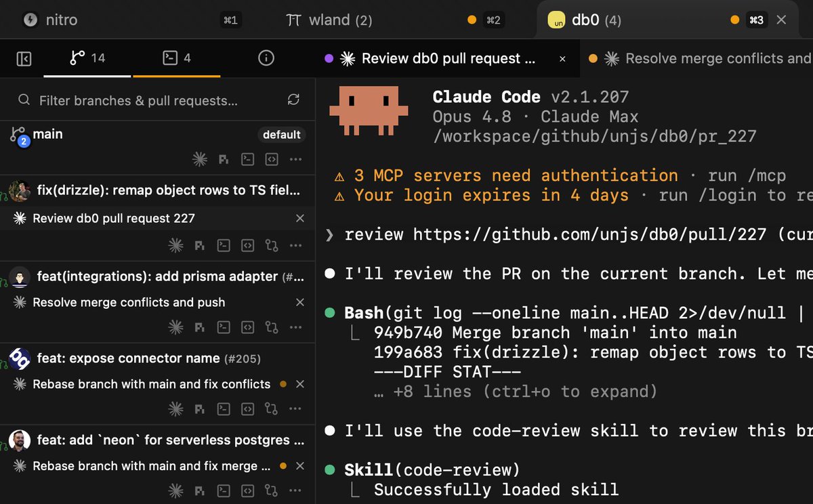Screen dimensions: 813x504
Task: Start Claude session on prisma adapter branch
Action: [175, 327]
